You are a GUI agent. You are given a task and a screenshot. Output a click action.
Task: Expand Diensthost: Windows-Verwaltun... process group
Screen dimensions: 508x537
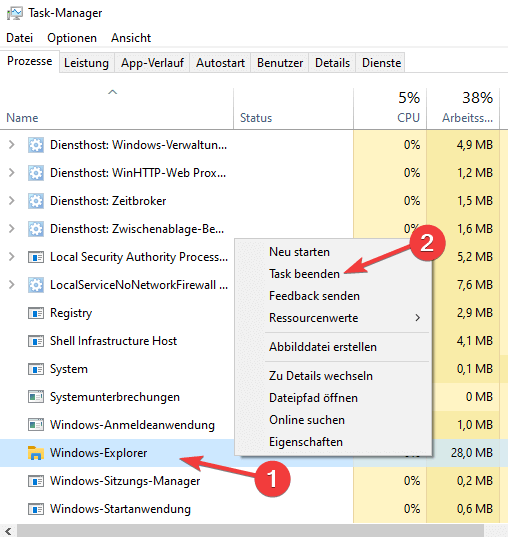tap(12, 145)
